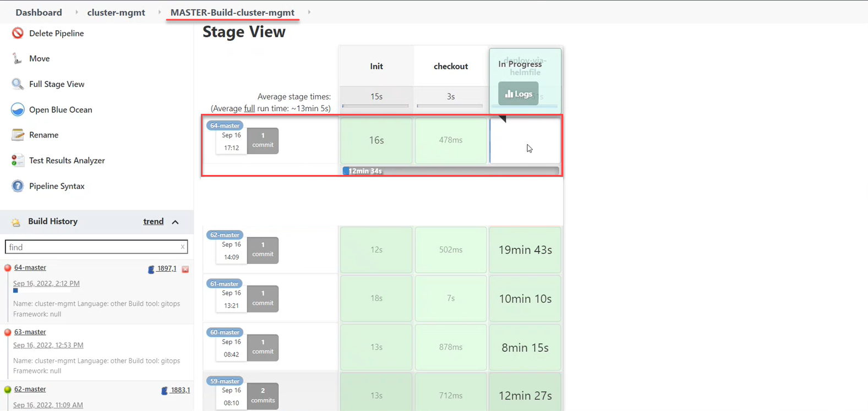
Task: Click the Logs button in progress stage
Action: pos(518,94)
